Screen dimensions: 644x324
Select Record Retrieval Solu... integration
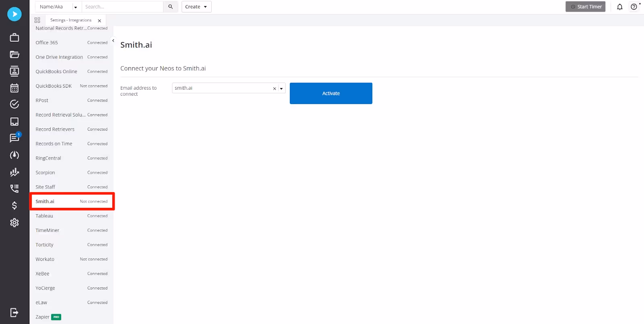pos(71,115)
